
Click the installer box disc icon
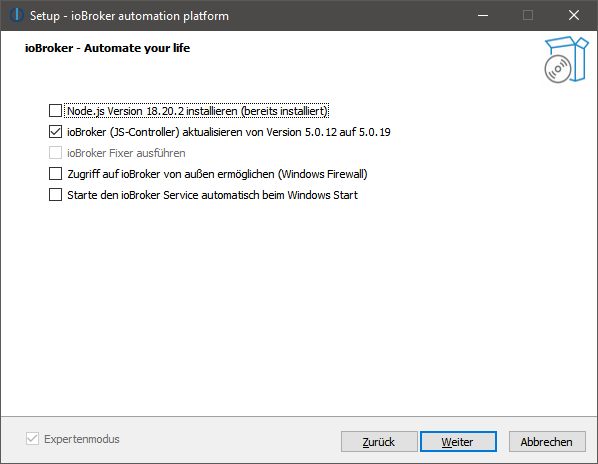pyautogui.click(x=566, y=60)
